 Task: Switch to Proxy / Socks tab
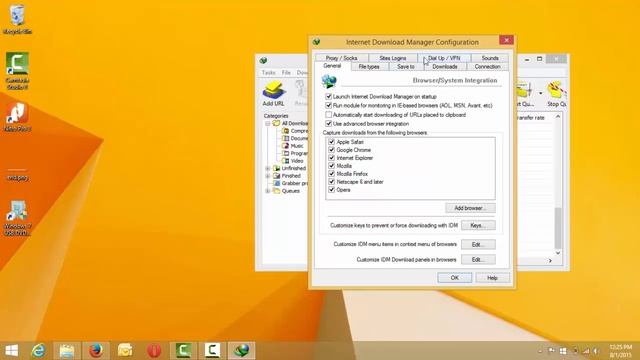(342, 58)
